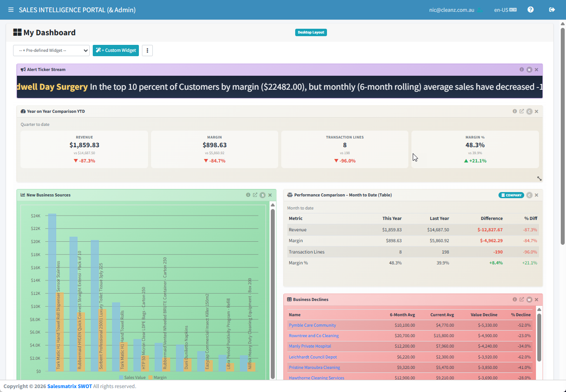Screen dimensions: 566x392
Task: Add a Custom Widget
Action: [x=116, y=51]
